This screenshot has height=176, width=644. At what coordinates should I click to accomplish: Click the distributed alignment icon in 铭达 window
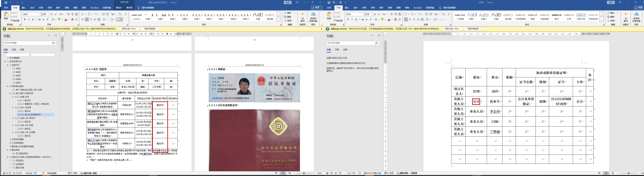point(99,20)
